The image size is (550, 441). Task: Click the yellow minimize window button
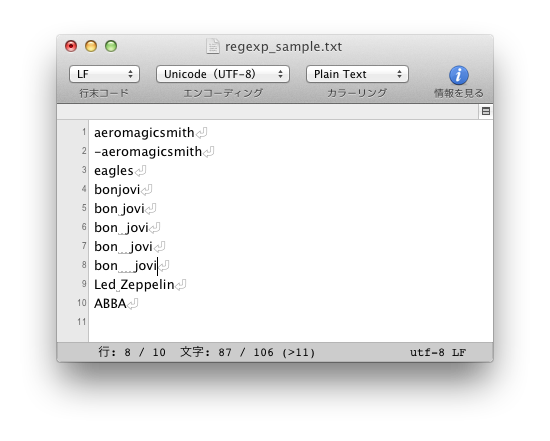coord(91,46)
